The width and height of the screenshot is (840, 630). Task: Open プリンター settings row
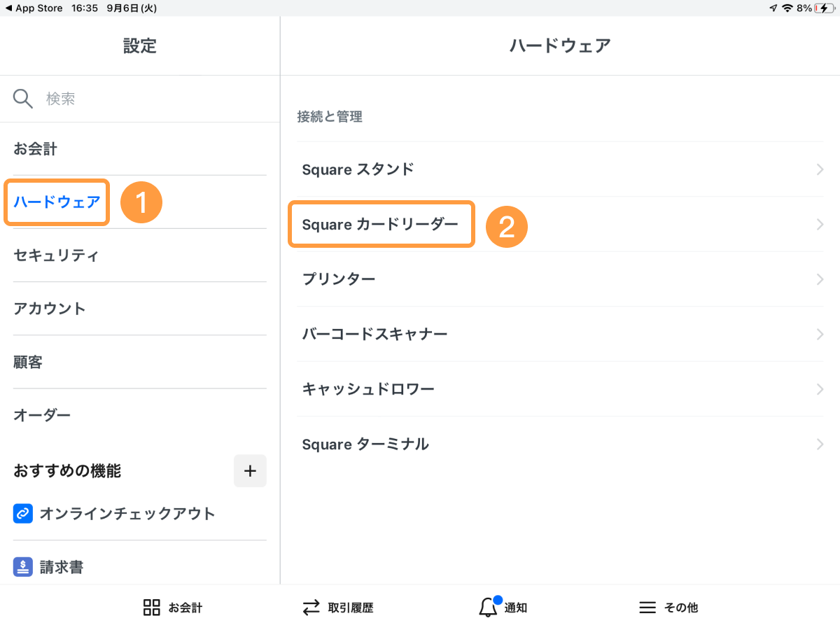click(x=560, y=279)
